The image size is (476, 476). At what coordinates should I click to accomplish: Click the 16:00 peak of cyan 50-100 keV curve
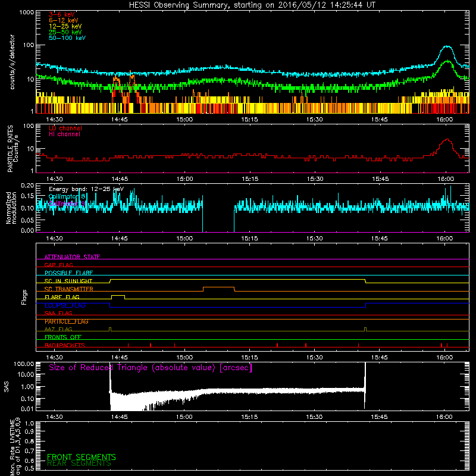coord(447,46)
